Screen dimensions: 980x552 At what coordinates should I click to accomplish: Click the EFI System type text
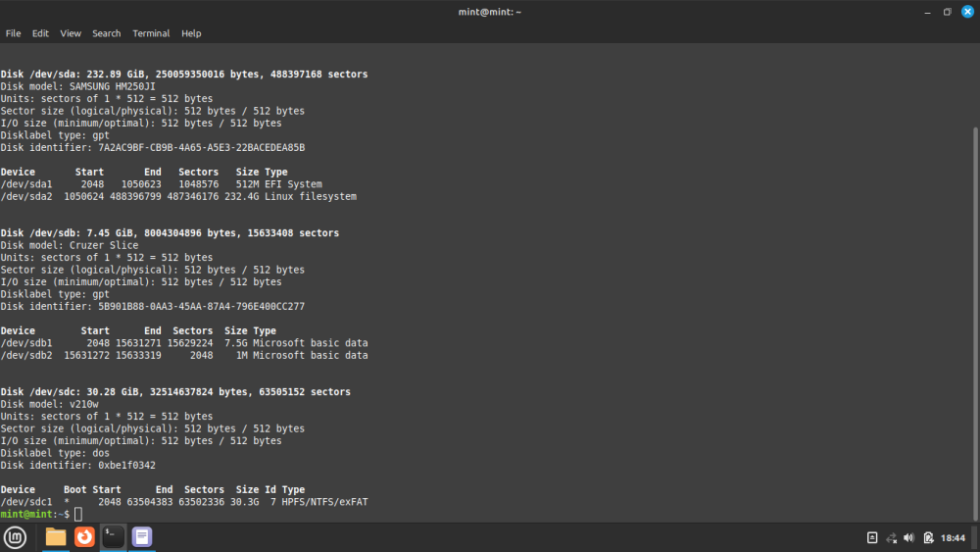293,184
